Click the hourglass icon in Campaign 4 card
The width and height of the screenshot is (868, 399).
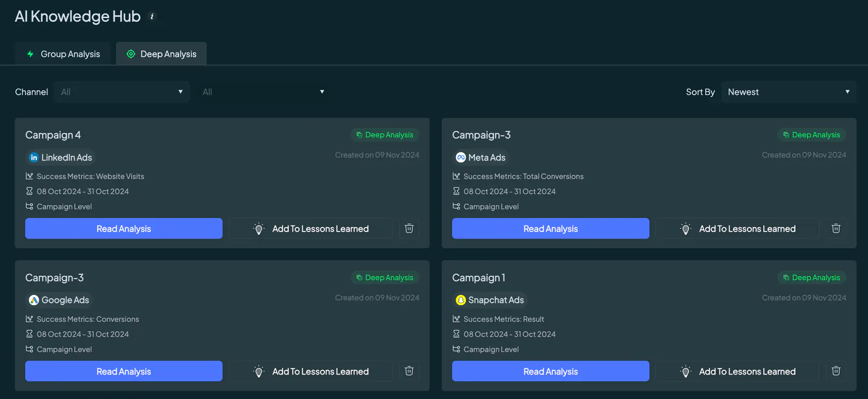pos(29,191)
